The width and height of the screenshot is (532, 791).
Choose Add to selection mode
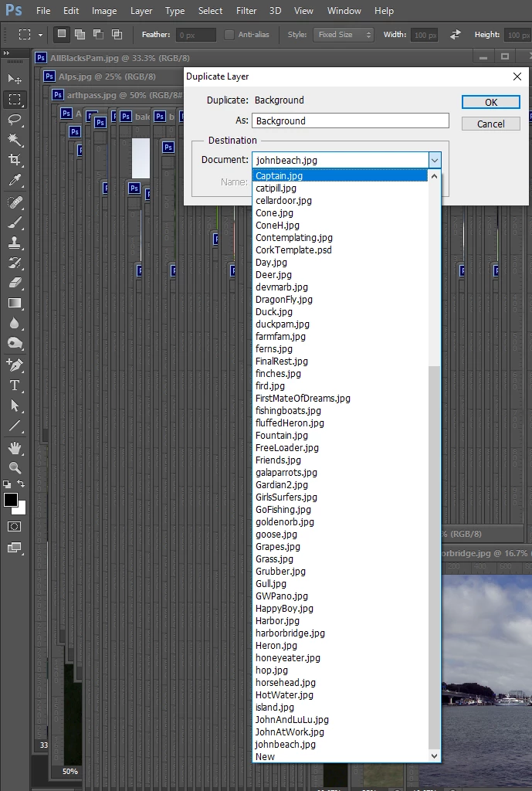[80, 34]
